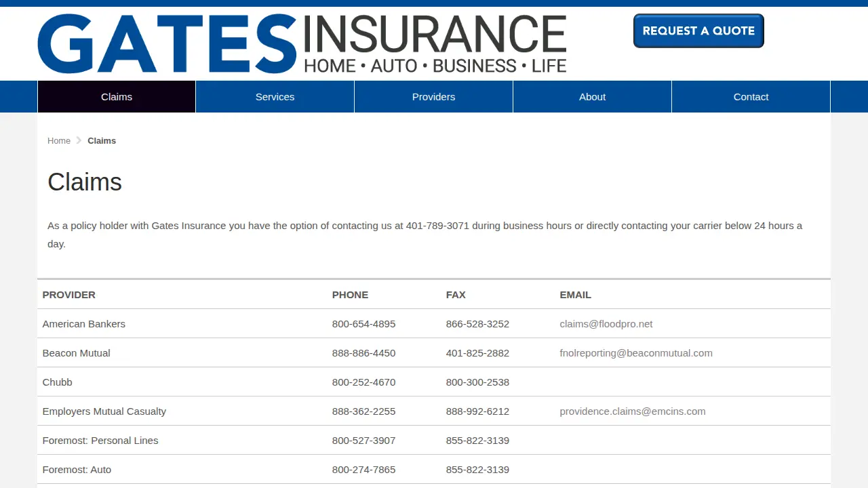The width and height of the screenshot is (868, 488).
Task: Click Foremost Personal Lines phone 800-527-3907
Action: 363,441
